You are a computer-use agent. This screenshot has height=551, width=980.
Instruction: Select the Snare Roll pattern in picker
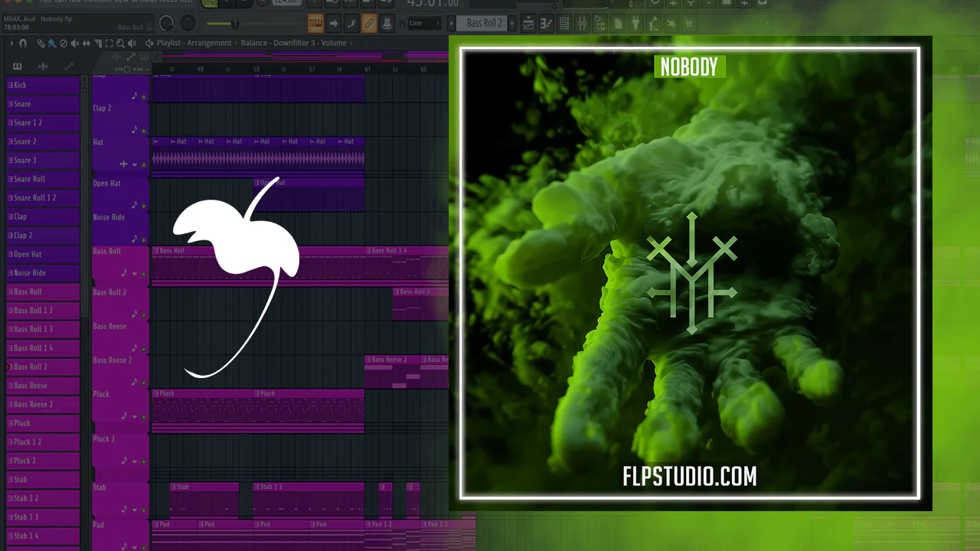click(x=43, y=179)
